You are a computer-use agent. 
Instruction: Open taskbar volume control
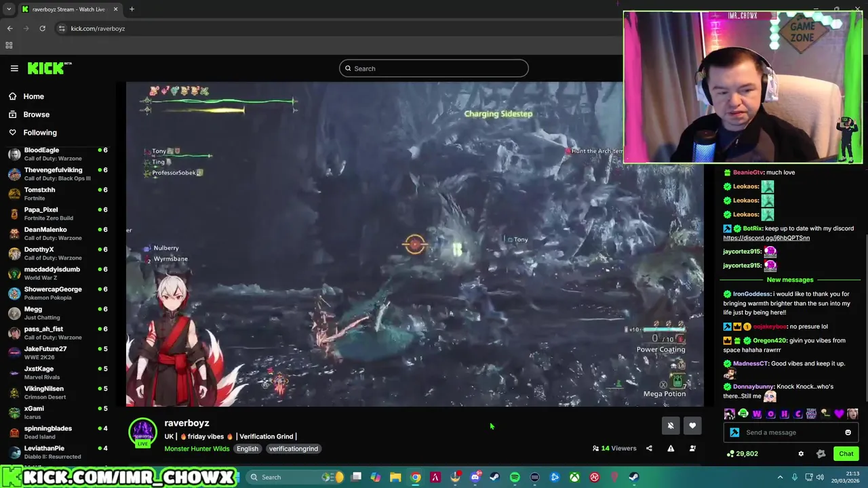tap(819, 477)
